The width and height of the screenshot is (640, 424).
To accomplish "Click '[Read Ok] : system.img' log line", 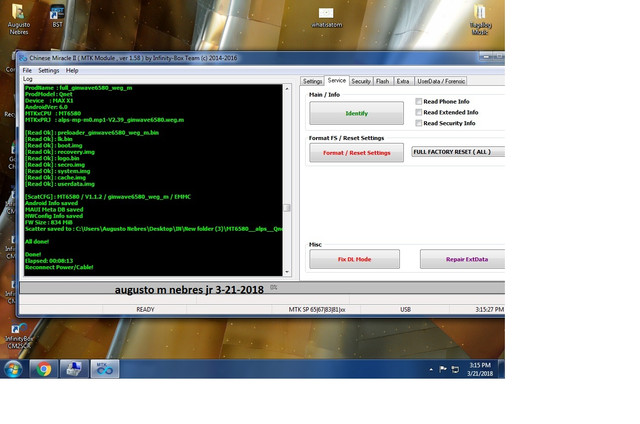I will coord(58,171).
